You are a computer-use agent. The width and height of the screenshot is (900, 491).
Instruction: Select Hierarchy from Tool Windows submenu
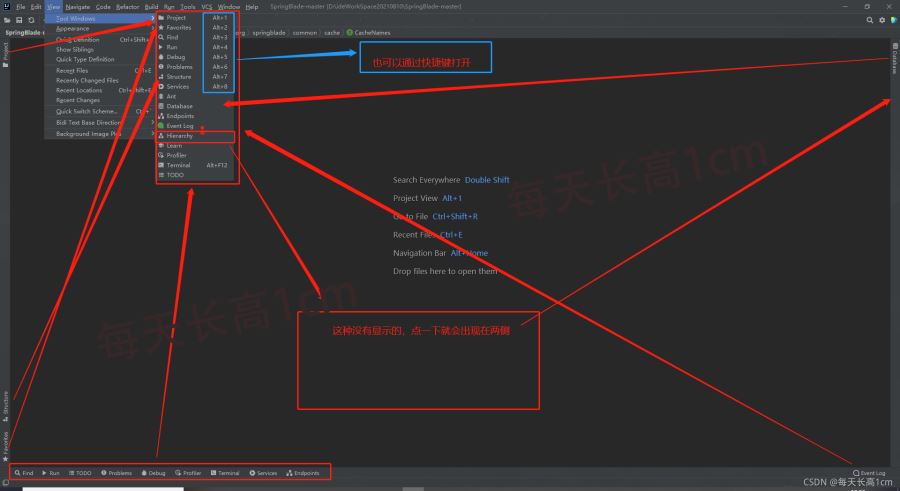point(180,136)
